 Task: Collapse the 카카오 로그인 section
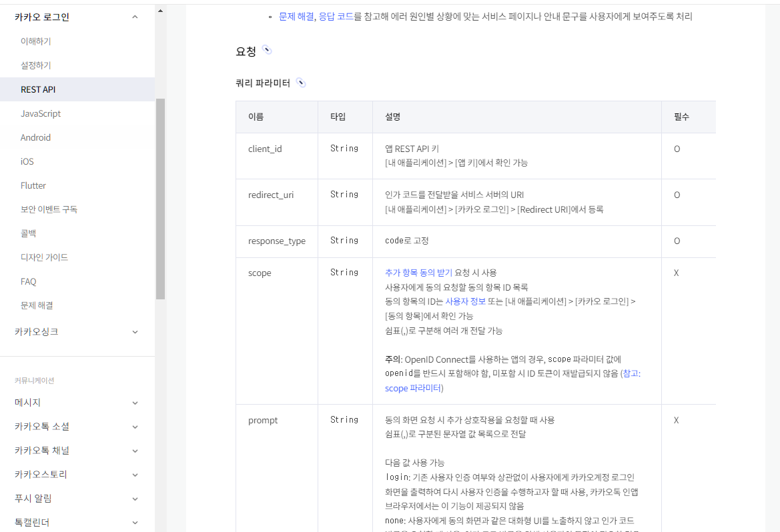coord(135,17)
